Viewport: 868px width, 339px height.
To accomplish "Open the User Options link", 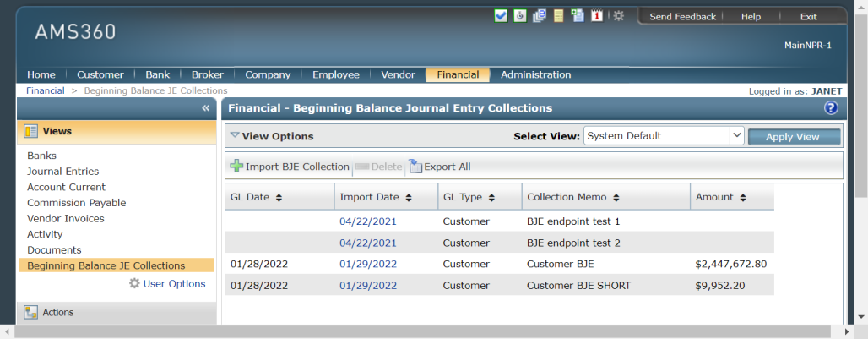I will pos(175,283).
